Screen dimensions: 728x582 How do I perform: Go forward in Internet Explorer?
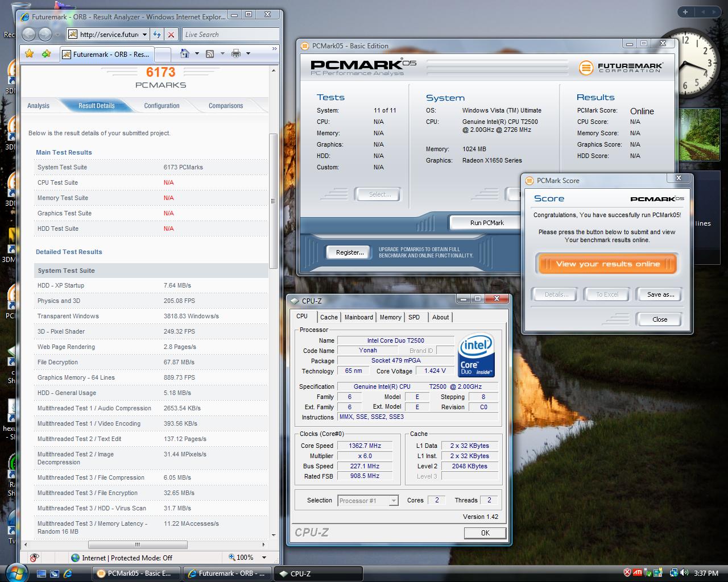point(46,35)
